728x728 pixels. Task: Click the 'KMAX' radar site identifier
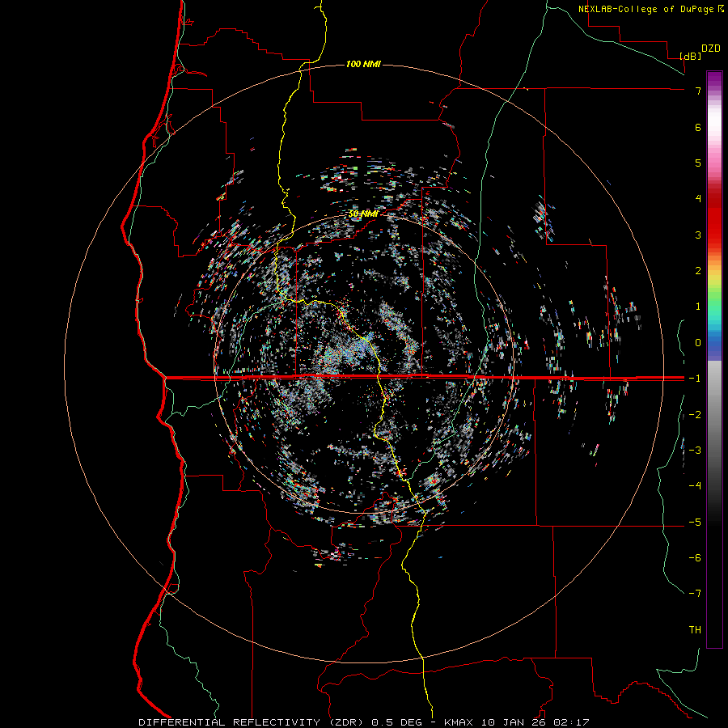(x=460, y=722)
